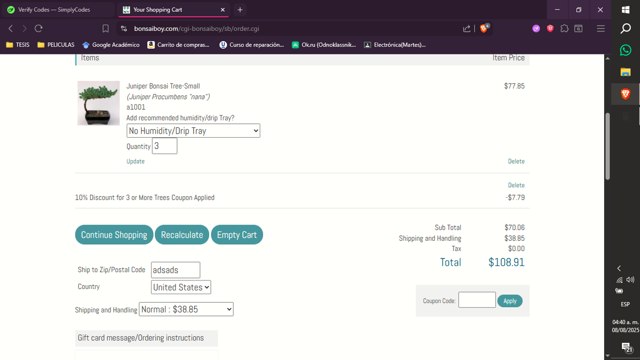Screen dimensions: 640x360
Task: Click the purple extension icon in toolbar
Action: click(536, 29)
